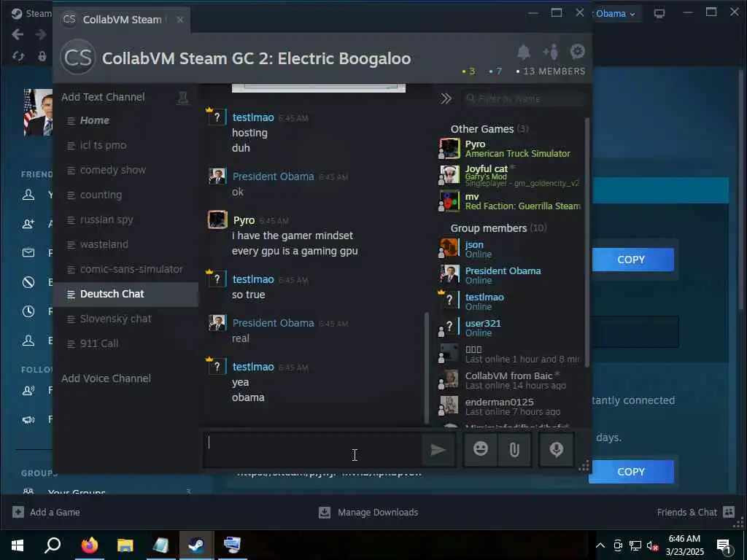Switch to counting channel
Viewport: 747px width, 560px height.
(x=125, y=195)
